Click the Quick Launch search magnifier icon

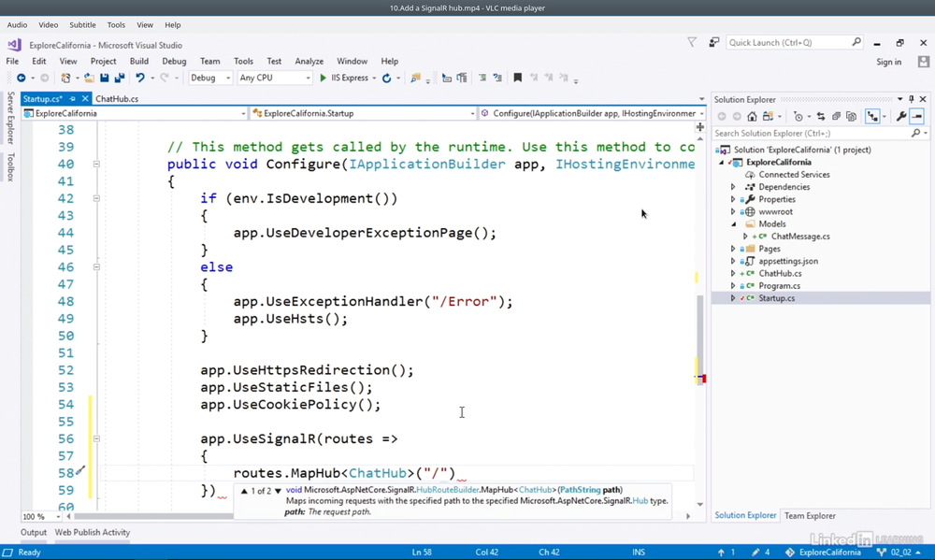(x=856, y=42)
